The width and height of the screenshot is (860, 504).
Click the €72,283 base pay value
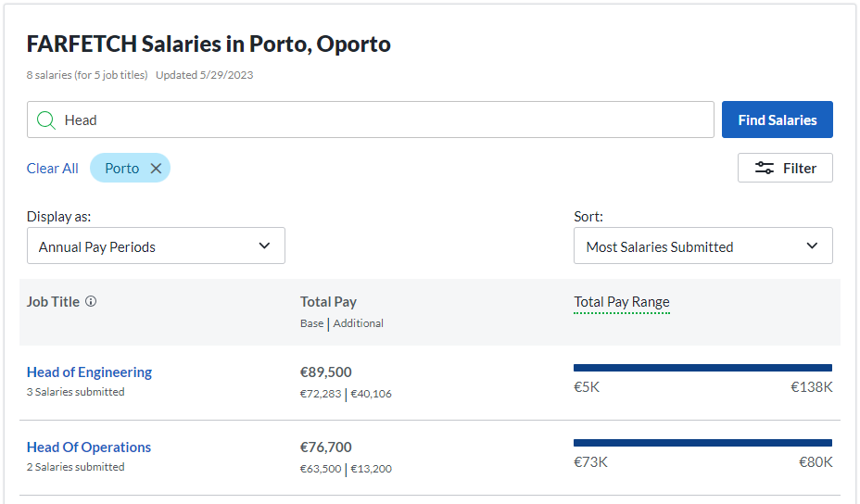pyautogui.click(x=321, y=394)
